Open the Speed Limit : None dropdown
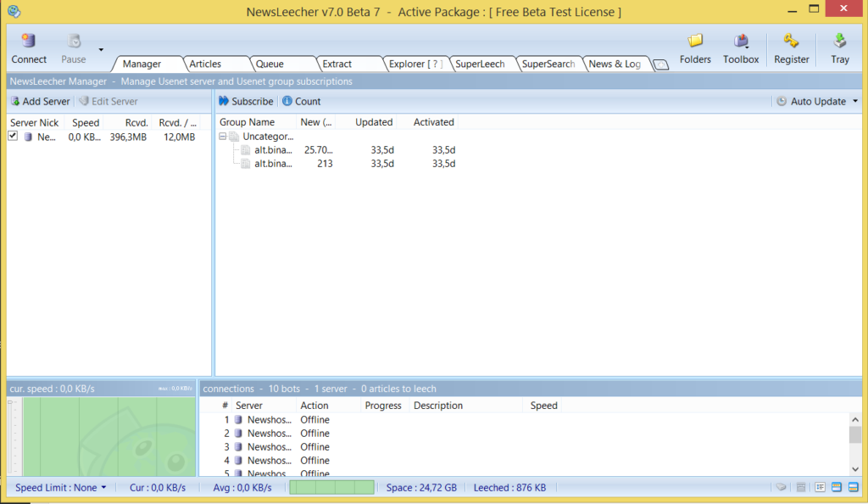Image resolution: width=868 pixels, height=504 pixels. [x=60, y=488]
